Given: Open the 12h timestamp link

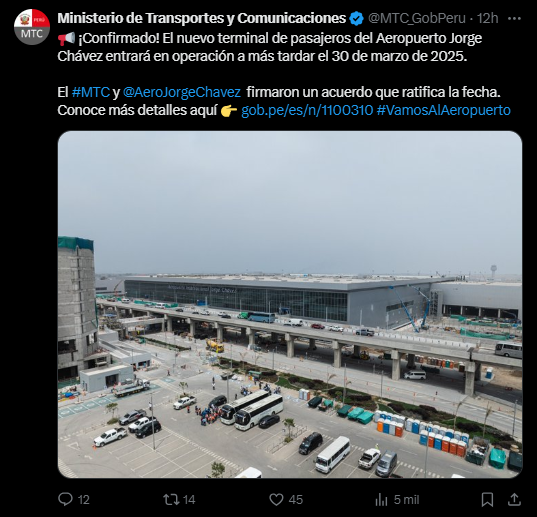Looking at the screenshot, I should pyautogui.click(x=488, y=18).
